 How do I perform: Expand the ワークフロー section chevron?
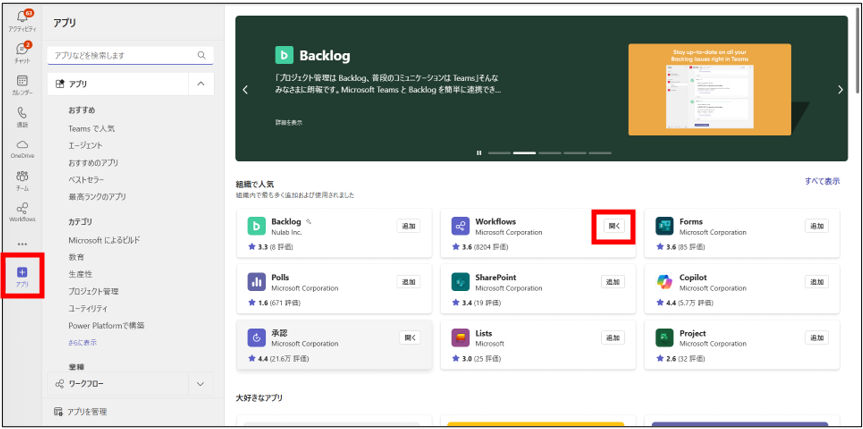pos(201,383)
